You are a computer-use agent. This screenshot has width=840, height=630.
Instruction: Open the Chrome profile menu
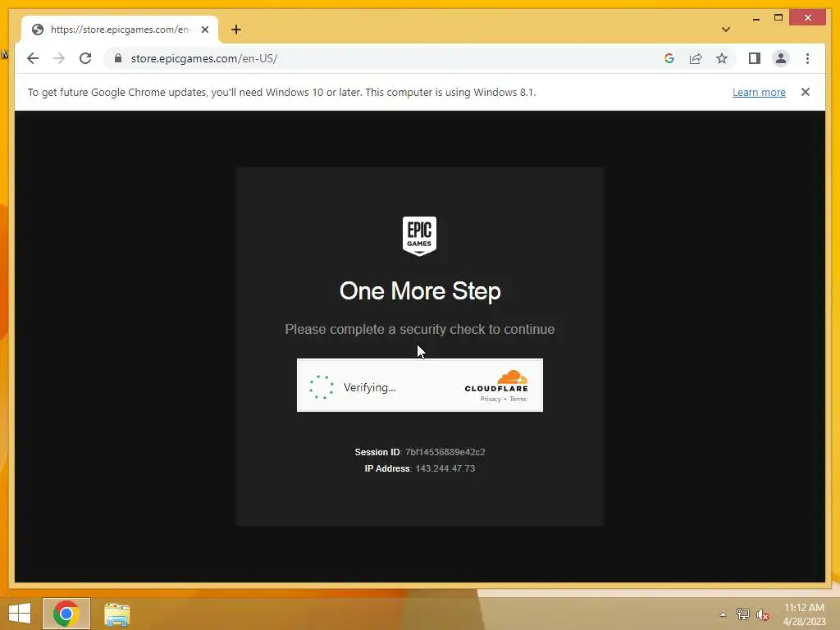pyautogui.click(x=781, y=58)
